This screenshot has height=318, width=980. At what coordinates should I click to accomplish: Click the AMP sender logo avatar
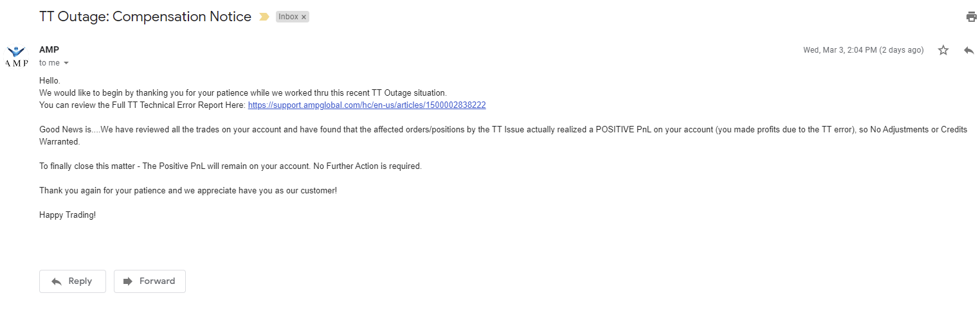[17, 57]
